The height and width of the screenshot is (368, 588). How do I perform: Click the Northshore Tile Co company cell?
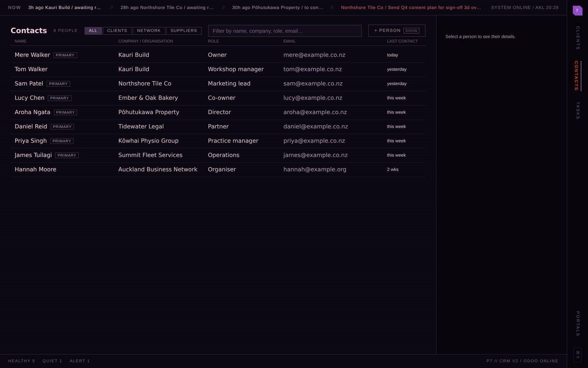[145, 83]
